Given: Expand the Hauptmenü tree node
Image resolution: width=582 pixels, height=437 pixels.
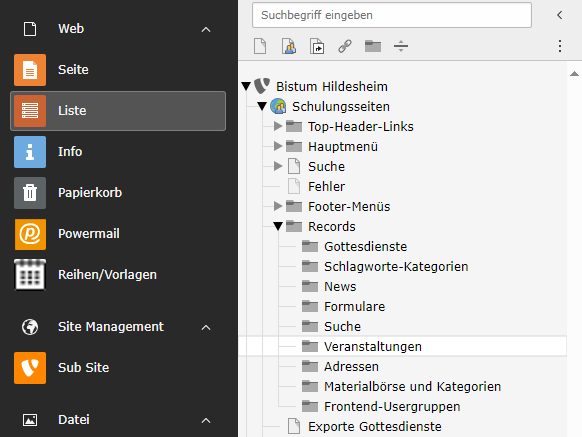Looking at the screenshot, I should point(278,146).
